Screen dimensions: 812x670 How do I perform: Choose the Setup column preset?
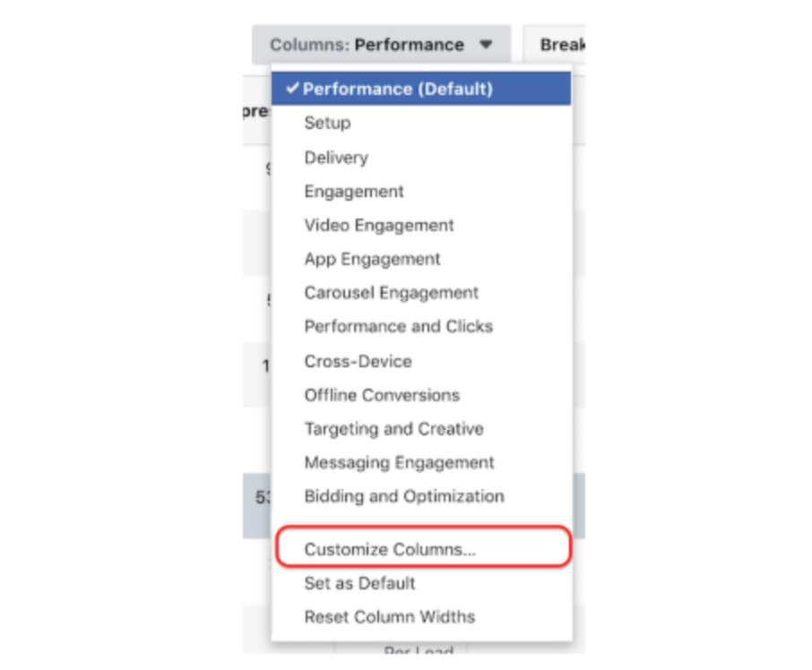click(x=327, y=124)
